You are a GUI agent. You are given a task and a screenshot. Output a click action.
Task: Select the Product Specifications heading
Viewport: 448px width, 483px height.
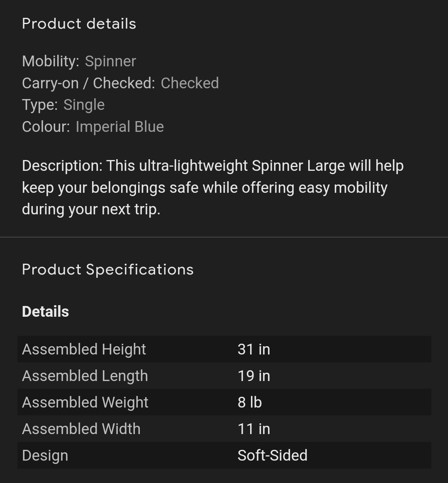click(x=107, y=269)
